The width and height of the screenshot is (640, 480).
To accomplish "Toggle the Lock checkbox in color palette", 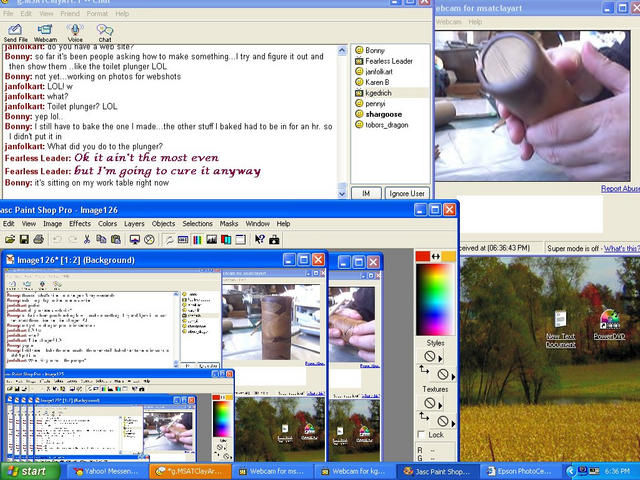I will coord(422,434).
